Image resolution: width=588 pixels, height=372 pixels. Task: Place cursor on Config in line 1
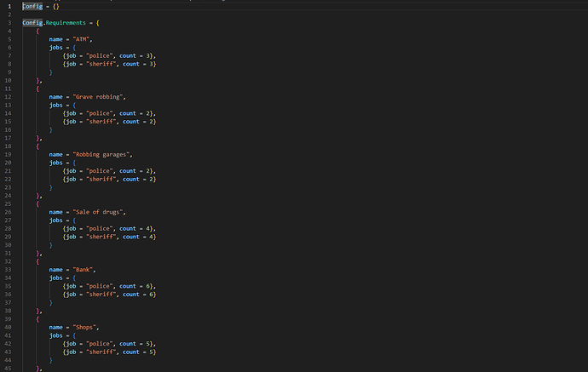(32, 6)
